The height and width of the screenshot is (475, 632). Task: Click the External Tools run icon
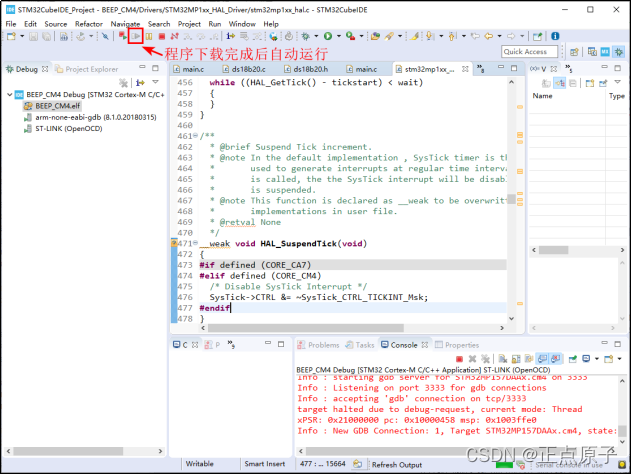(x=350, y=36)
